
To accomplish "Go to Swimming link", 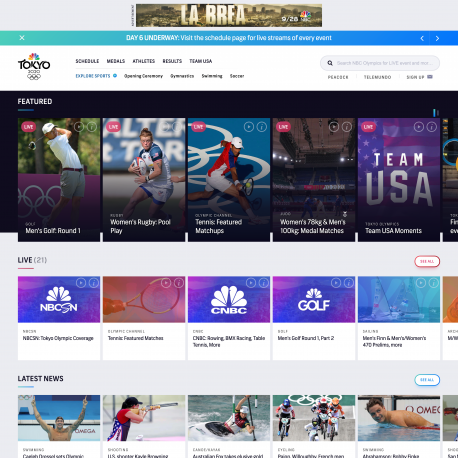I will (212, 76).
